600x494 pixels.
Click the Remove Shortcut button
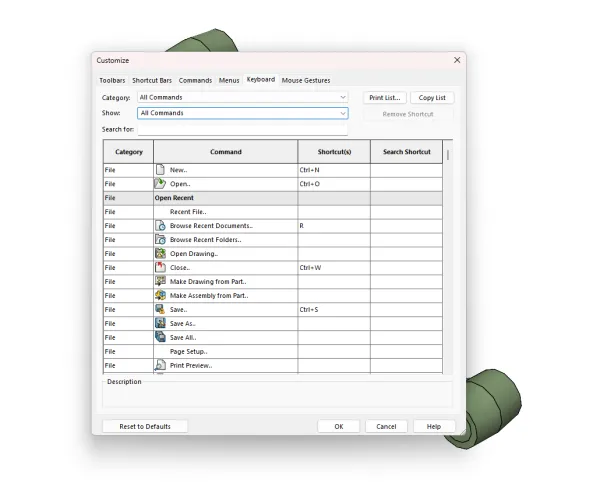(x=408, y=114)
